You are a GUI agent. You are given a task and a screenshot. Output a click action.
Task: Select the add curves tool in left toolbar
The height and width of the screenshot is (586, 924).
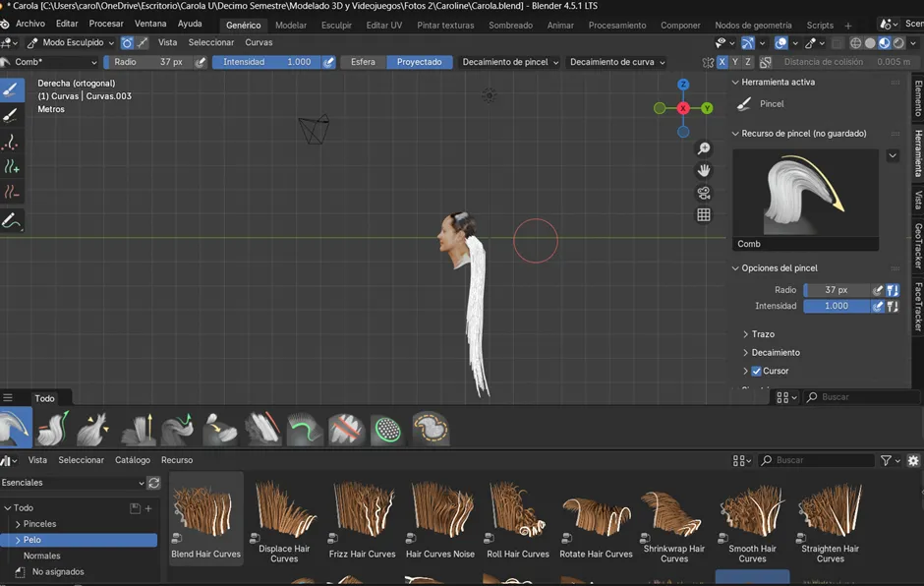click(x=12, y=166)
